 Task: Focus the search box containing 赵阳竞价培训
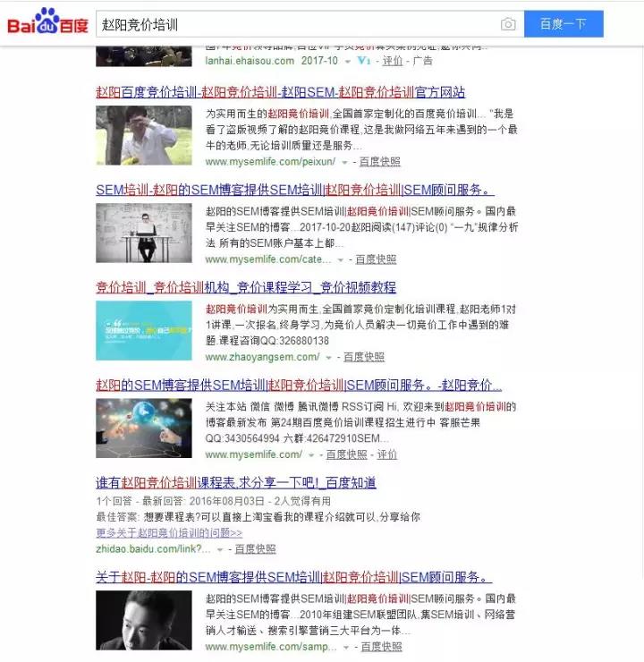[295, 24]
